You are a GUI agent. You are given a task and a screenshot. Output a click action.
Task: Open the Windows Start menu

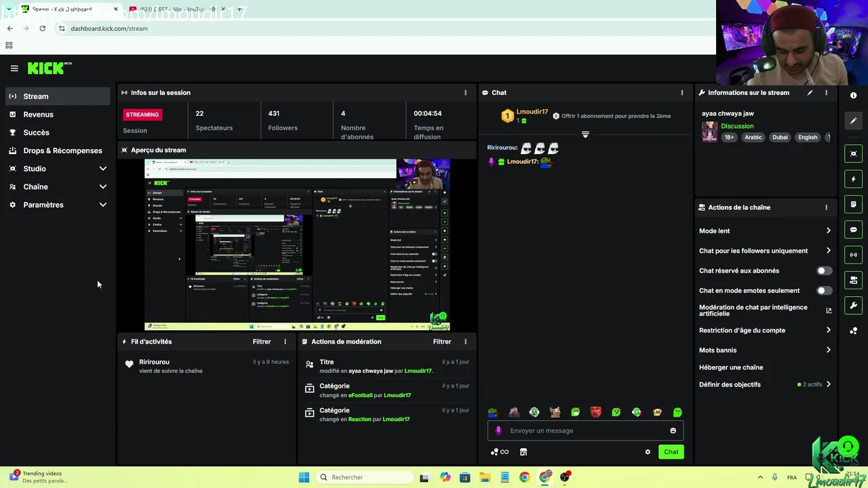pyautogui.click(x=304, y=477)
